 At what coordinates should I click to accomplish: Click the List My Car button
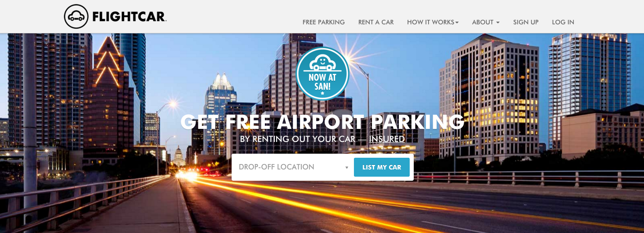point(382,167)
